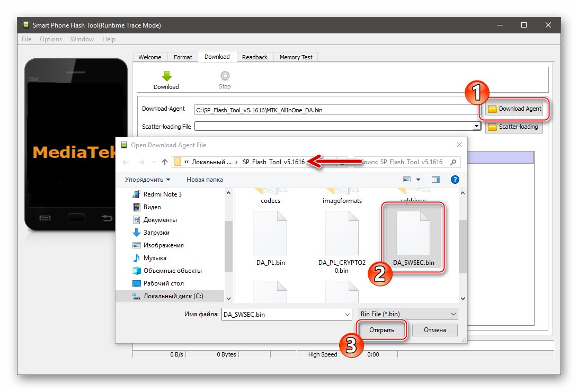Select Локальный диск (C:) in navigation pane

(x=170, y=296)
